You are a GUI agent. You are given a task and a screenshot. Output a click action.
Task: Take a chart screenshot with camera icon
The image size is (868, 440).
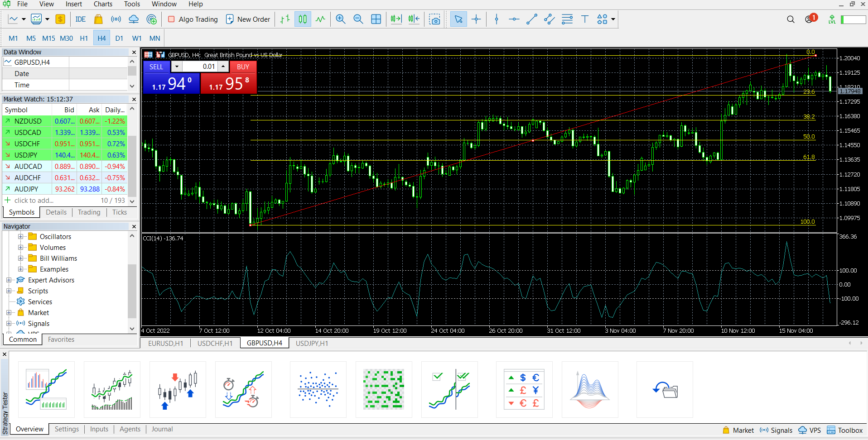click(x=434, y=19)
